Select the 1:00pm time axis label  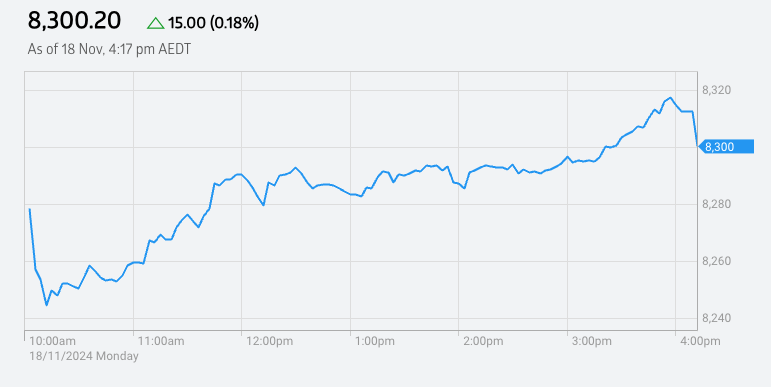375,341
